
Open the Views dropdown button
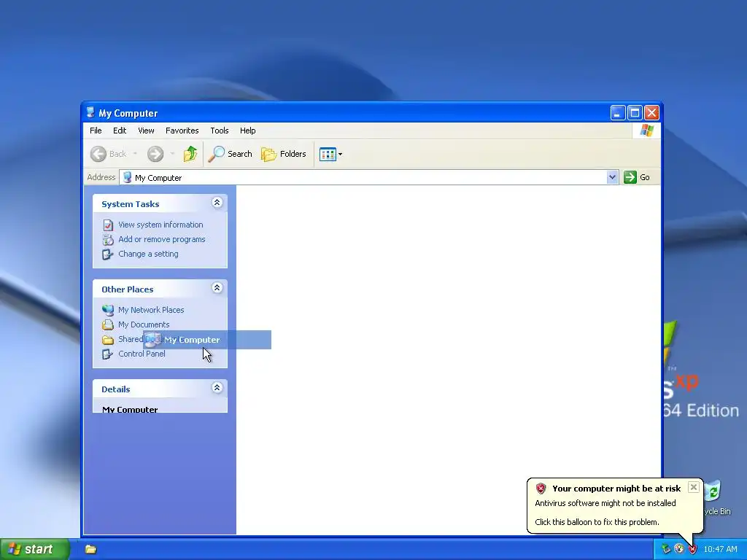(330, 154)
